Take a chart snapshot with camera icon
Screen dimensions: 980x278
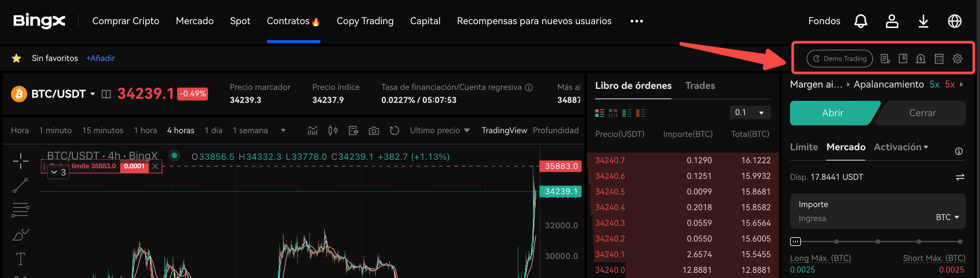point(374,130)
